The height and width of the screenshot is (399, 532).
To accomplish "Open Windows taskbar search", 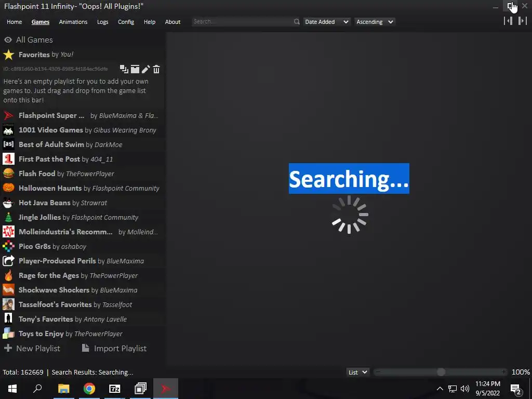I will point(37,389).
